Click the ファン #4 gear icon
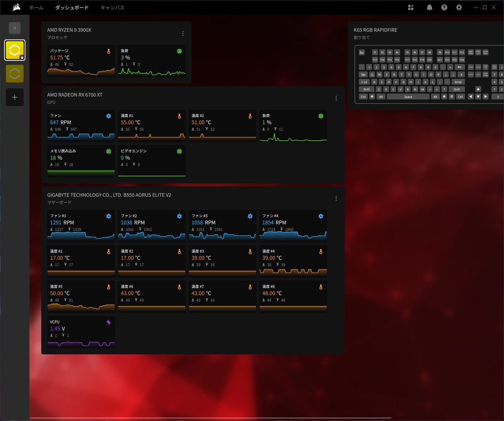Image resolution: width=504 pixels, height=421 pixels. click(x=321, y=216)
